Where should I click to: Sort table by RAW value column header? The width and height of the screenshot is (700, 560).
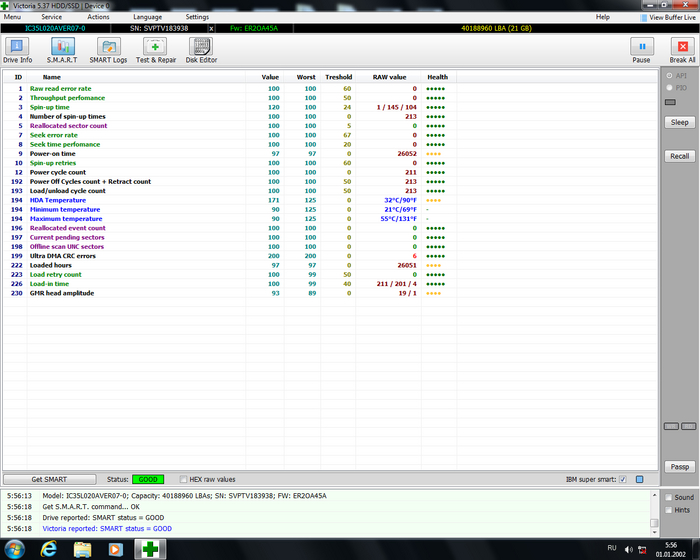click(x=389, y=76)
